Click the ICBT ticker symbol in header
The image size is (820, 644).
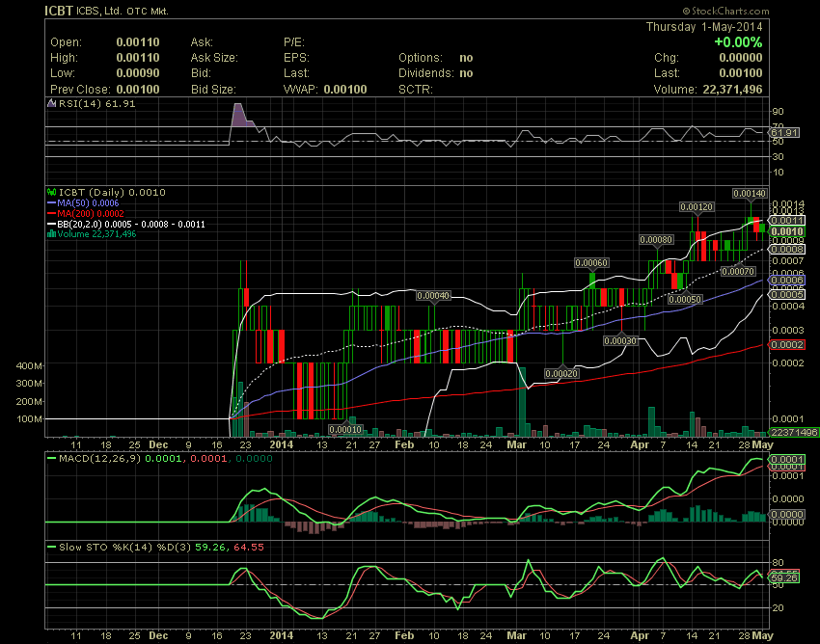pos(59,11)
